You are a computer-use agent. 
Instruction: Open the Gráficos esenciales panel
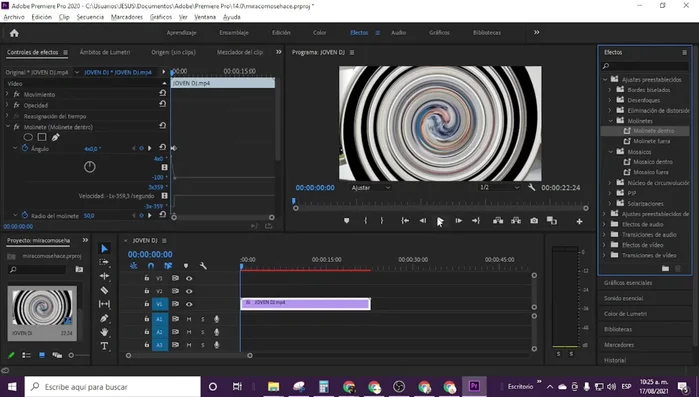[628, 283]
